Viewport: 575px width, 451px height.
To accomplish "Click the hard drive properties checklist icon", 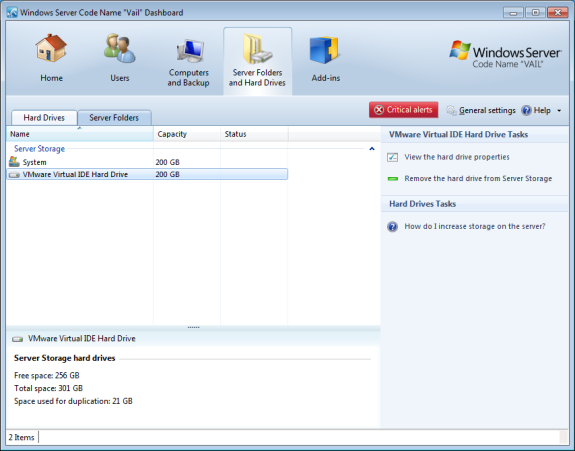I will (392, 157).
